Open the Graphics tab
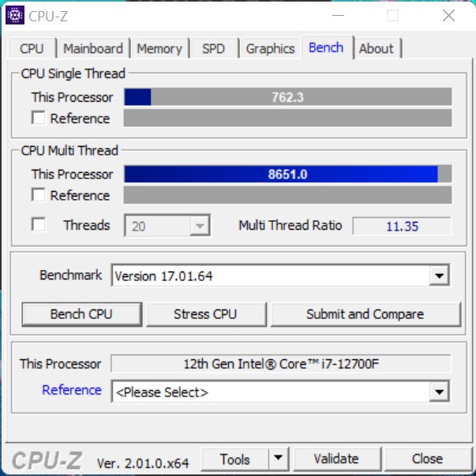Viewport: 476px width, 476px height. [x=270, y=48]
